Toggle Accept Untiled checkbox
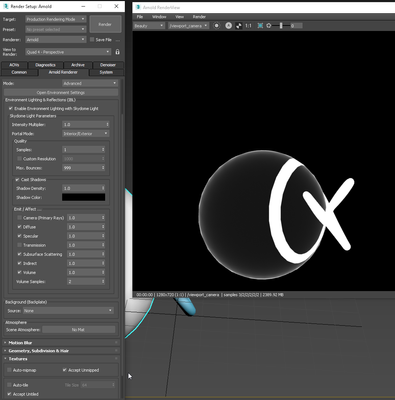This screenshot has height=400, width=395. 9,394
